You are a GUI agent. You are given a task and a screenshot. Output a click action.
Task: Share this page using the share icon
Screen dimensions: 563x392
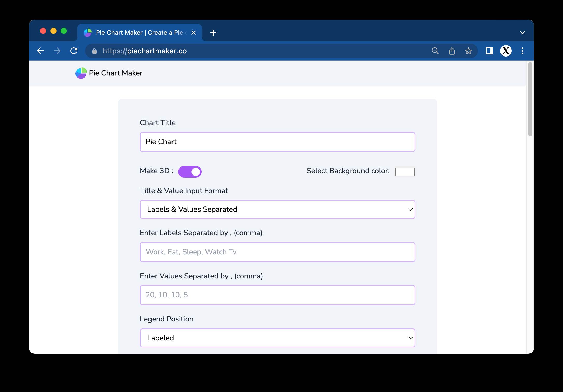pos(452,51)
